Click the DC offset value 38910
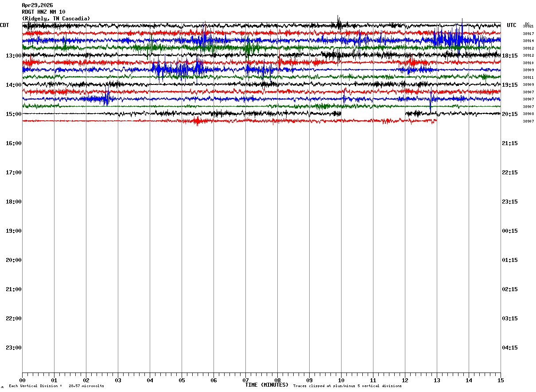 [x=528, y=63]
